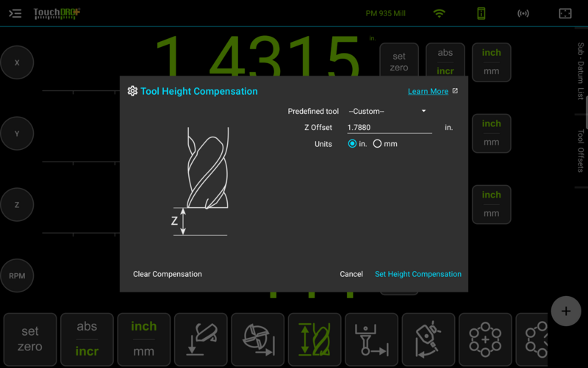
Task: Open the Tool Offsets side tab
Action: click(581, 151)
